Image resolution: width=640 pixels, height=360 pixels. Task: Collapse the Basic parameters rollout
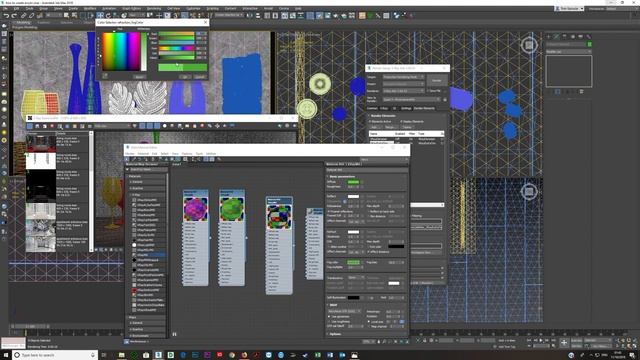pos(342,176)
